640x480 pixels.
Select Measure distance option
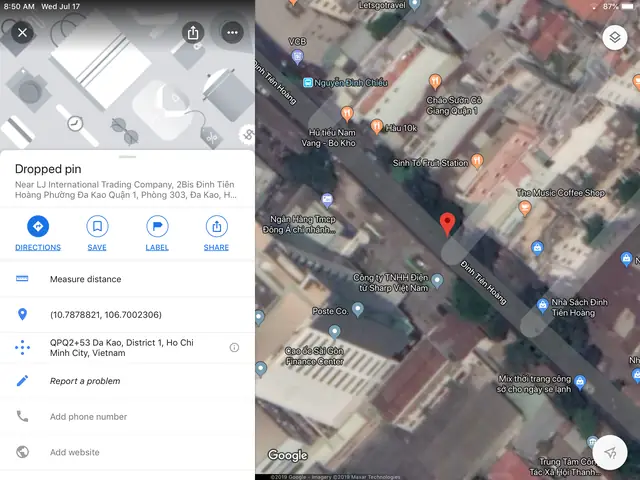tap(127, 279)
